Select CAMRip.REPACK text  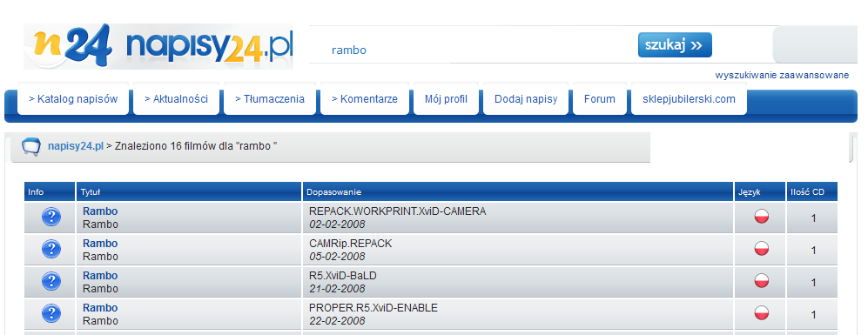(350, 243)
